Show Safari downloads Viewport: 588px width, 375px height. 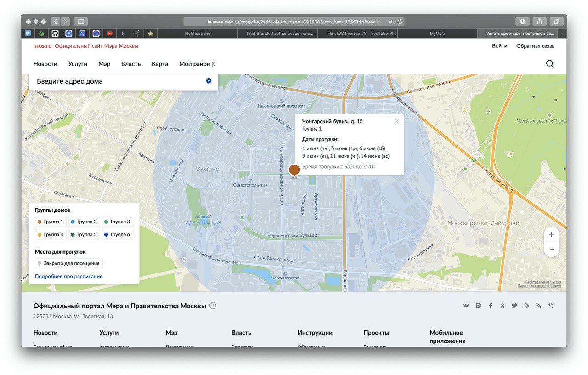click(523, 22)
